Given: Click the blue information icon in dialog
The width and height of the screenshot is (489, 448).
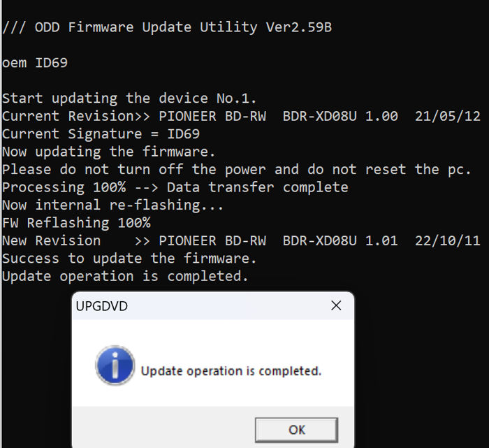Looking at the screenshot, I should click(x=115, y=366).
